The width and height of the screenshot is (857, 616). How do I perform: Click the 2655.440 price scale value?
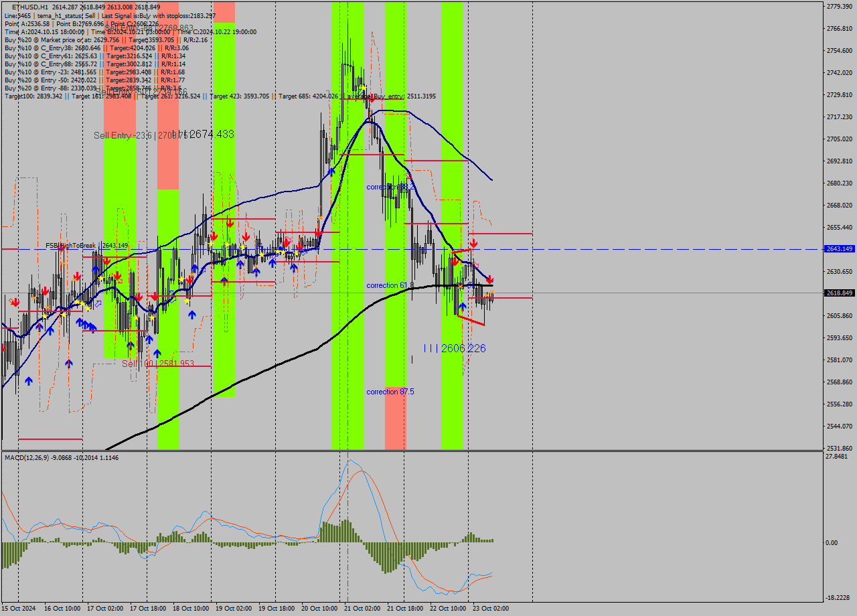click(840, 227)
